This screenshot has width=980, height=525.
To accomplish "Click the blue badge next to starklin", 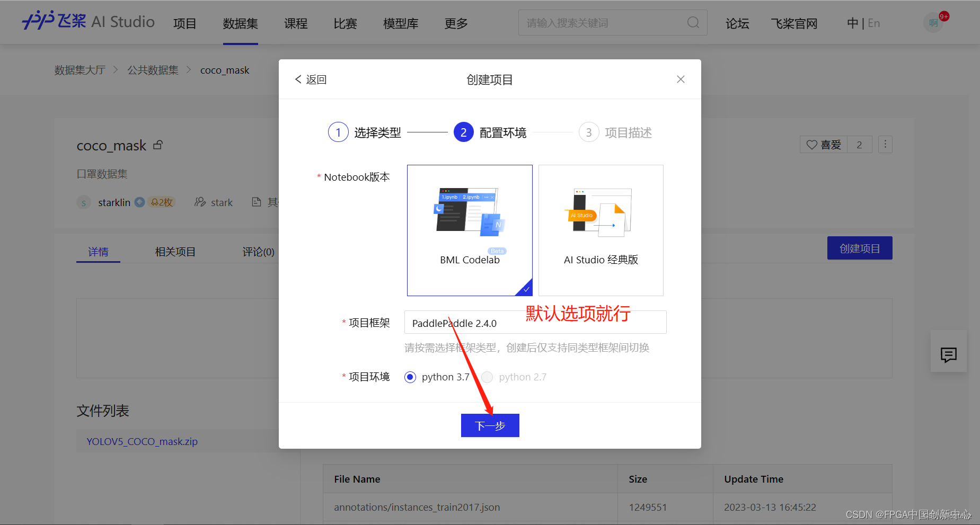I will point(139,202).
